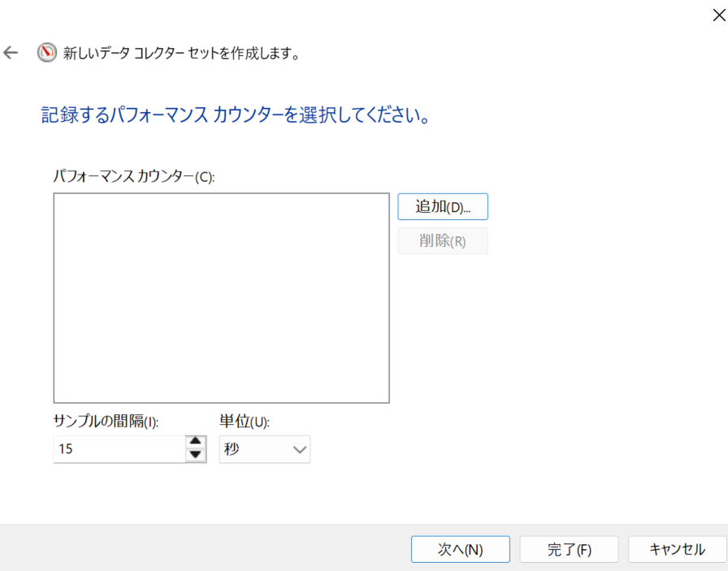Image resolution: width=728 pixels, height=571 pixels.
Task: Click the サンプルの間隔 input field showing 15
Action: tap(119, 449)
